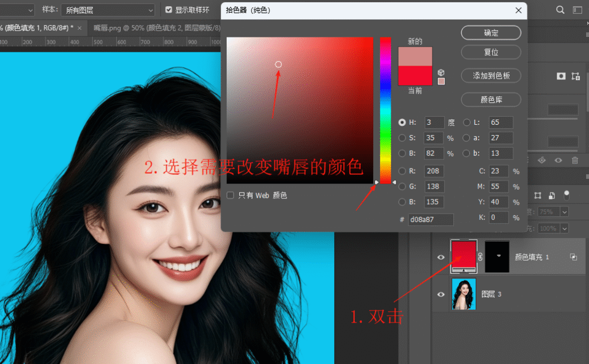Click the add vector mask icon
589x364 pixels.
575,76
